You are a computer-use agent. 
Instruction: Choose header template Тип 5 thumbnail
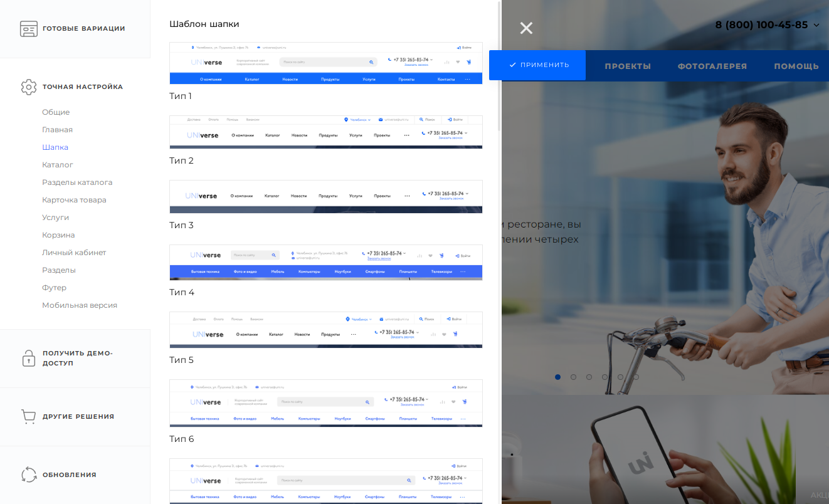tap(326, 330)
